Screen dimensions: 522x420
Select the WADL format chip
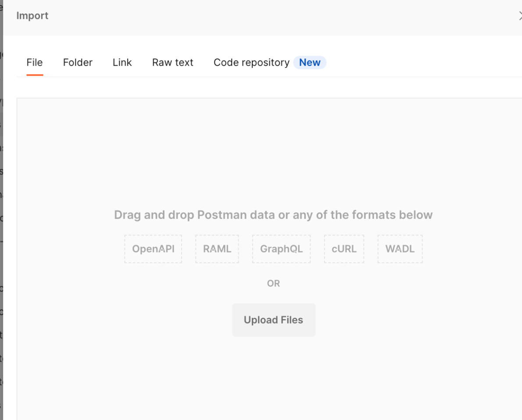[x=400, y=249]
